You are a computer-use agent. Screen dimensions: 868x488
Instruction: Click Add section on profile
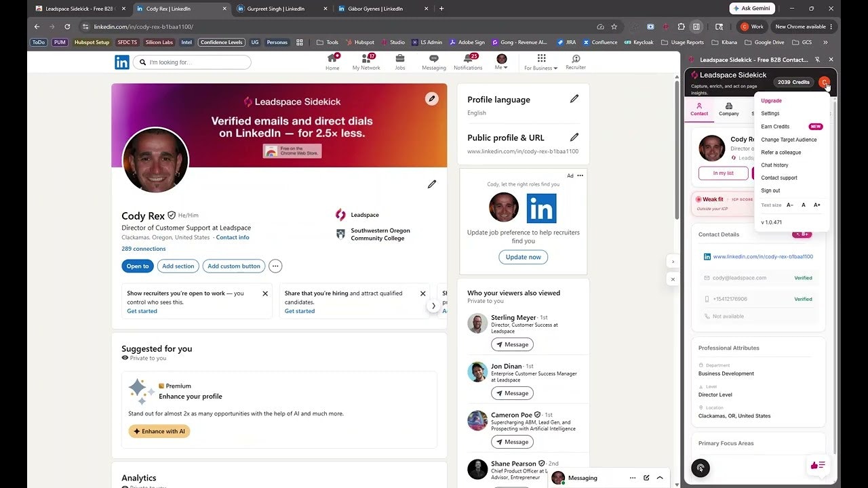point(178,266)
